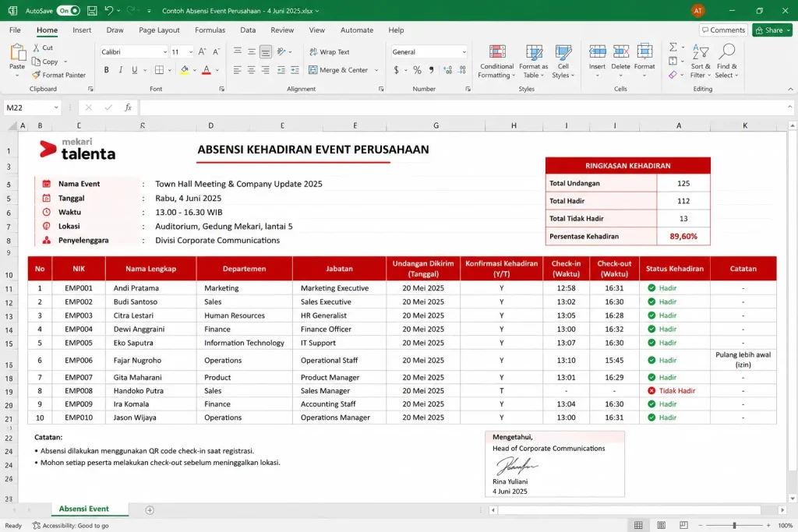Screen dimensions: 798x532
Task: Click the Copy button
Action: click(x=44, y=62)
